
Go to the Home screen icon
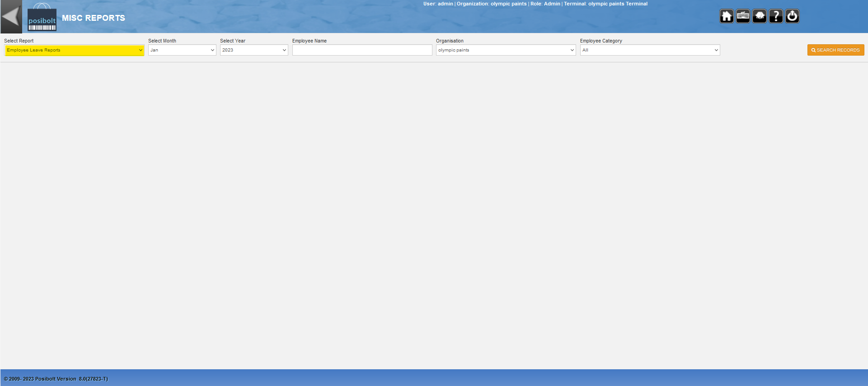[x=727, y=16]
